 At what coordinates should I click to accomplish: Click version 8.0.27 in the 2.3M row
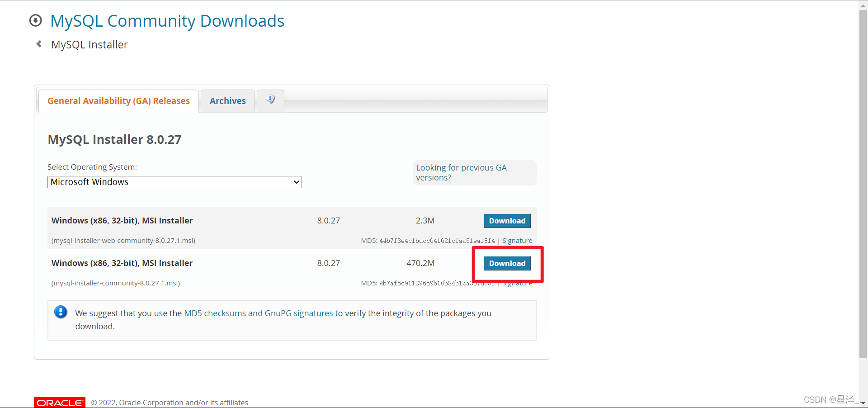pyautogui.click(x=329, y=221)
